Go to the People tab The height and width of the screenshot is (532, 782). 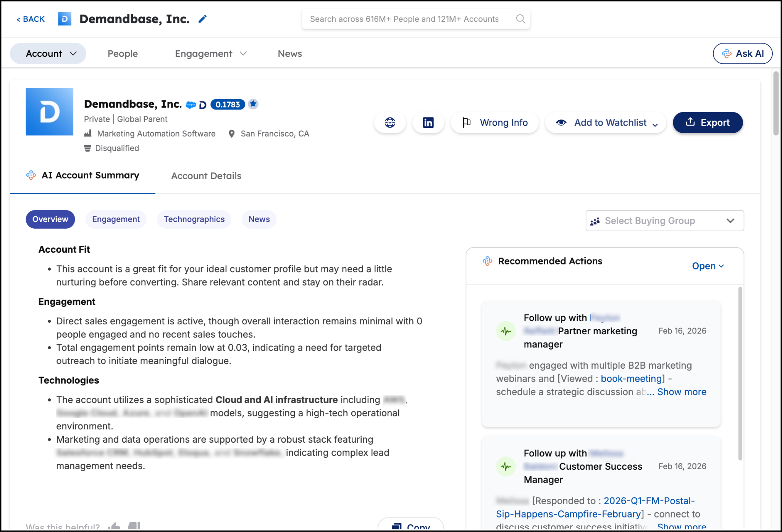pos(123,53)
